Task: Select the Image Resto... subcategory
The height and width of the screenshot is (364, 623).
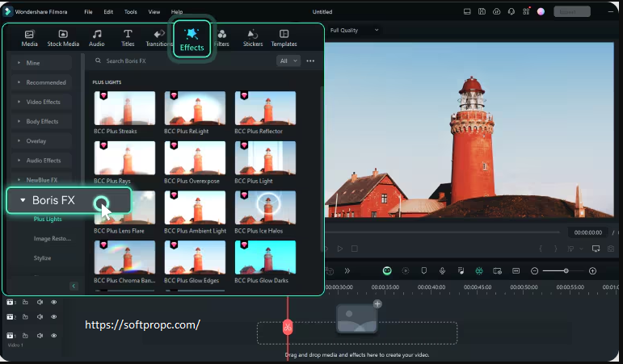Action: point(52,238)
